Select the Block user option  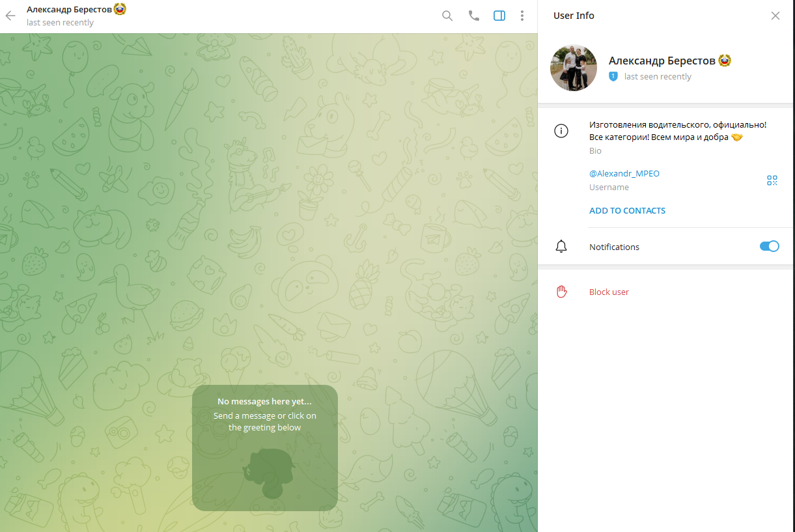(609, 292)
